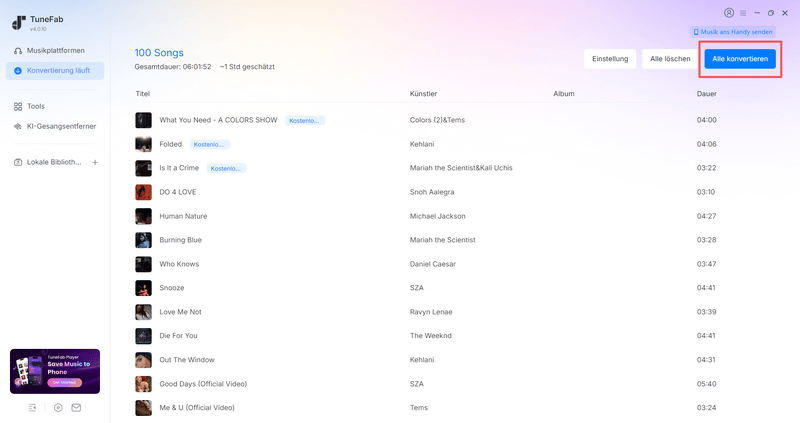Click artist Daniel Caesar
This screenshot has width=800, height=423.
coord(433,264)
